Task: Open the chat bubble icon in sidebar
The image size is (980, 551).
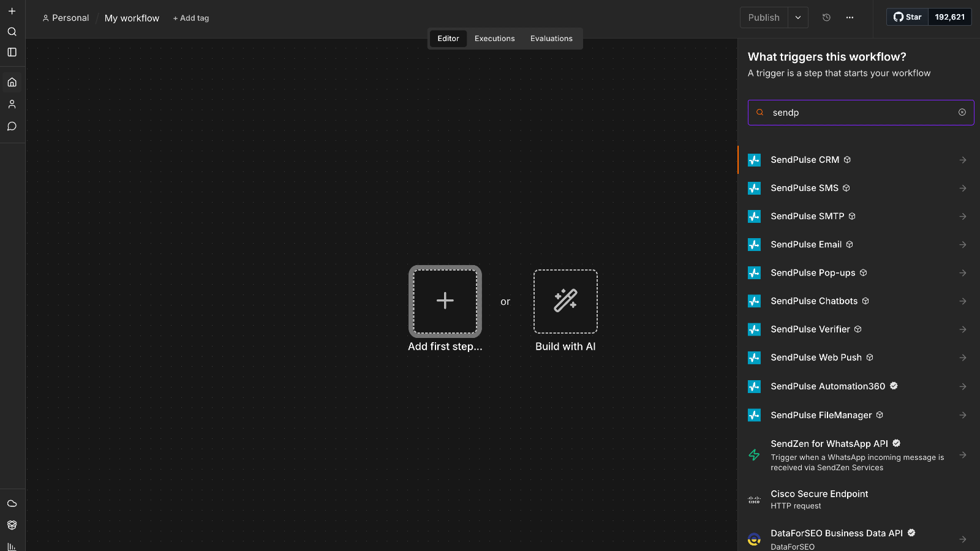Action: (x=12, y=126)
